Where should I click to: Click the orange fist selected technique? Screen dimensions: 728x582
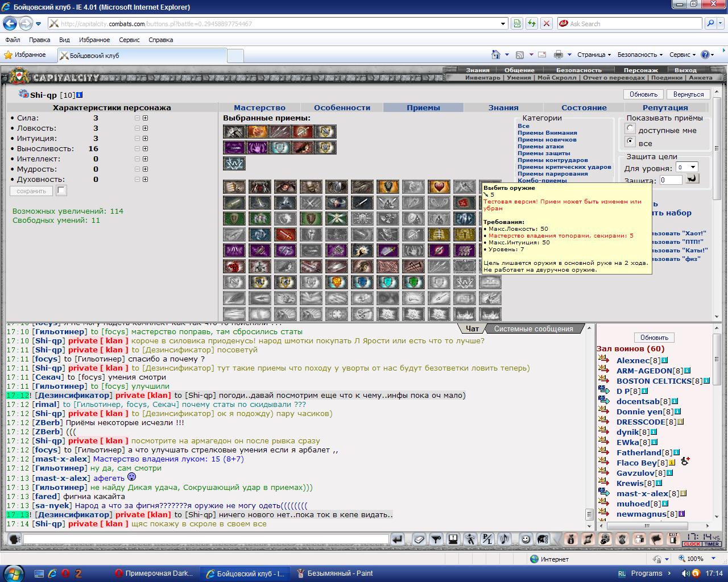click(258, 132)
